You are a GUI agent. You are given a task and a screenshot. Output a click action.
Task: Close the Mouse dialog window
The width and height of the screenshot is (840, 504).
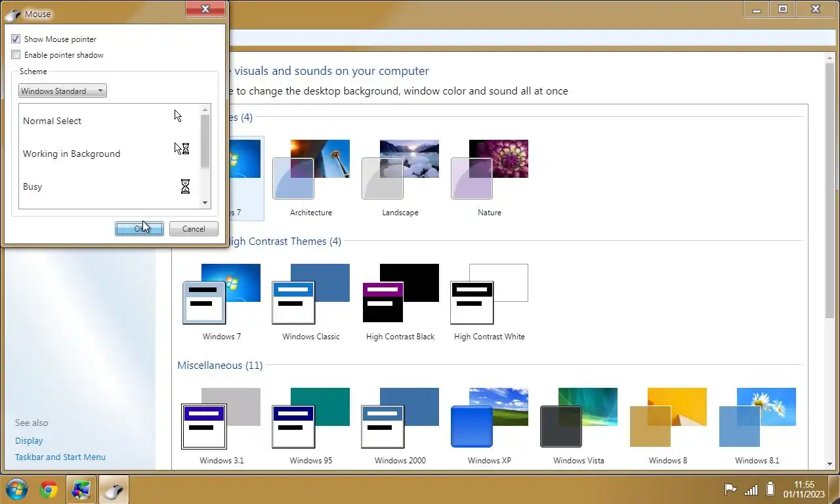(205, 9)
